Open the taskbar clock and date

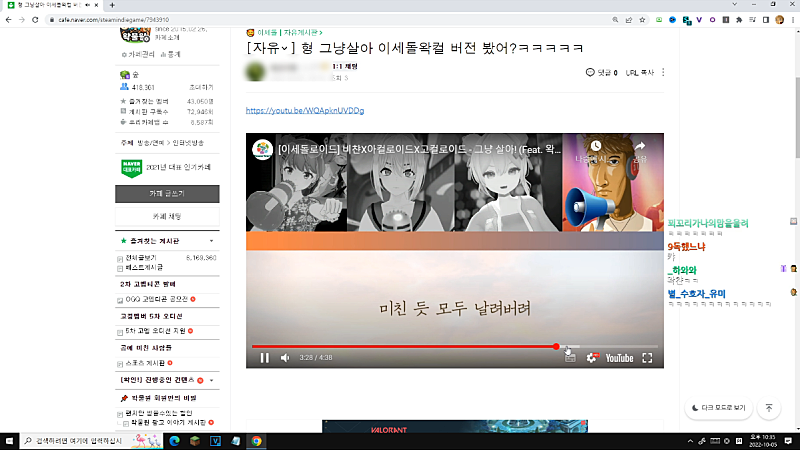pyautogui.click(x=762, y=441)
